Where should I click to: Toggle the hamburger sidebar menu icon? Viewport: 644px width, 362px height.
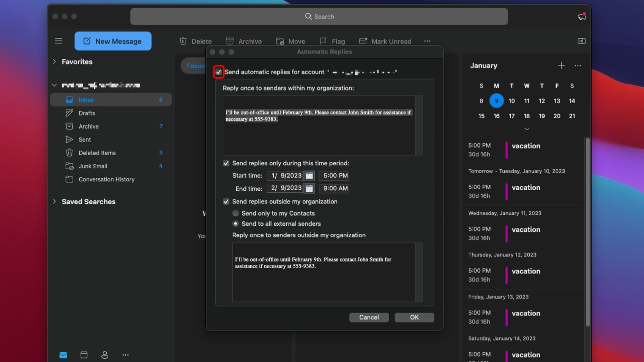(x=58, y=41)
